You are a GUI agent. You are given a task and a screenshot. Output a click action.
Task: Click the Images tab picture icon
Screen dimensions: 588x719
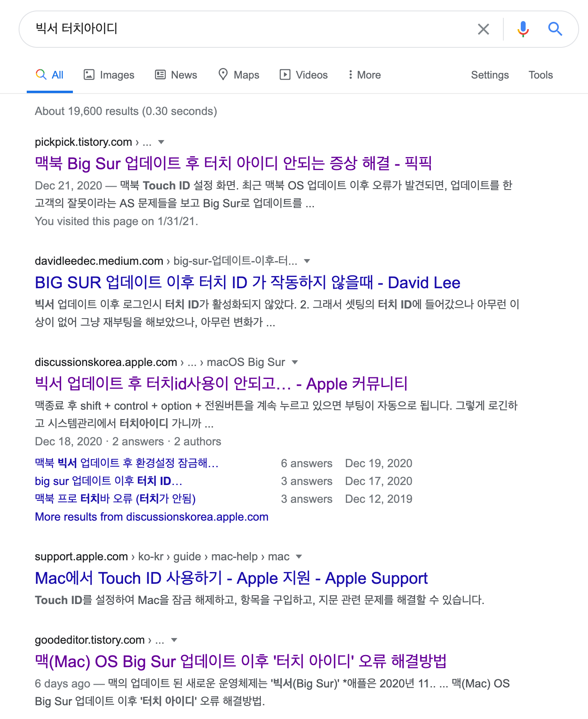coord(89,74)
